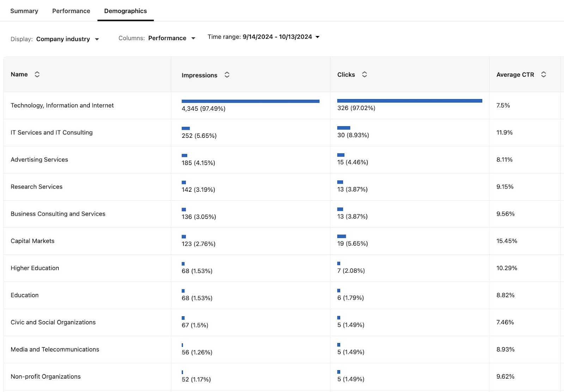Open the Performance tab
The height and width of the screenshot is (392, 564).
coord(71,11)
